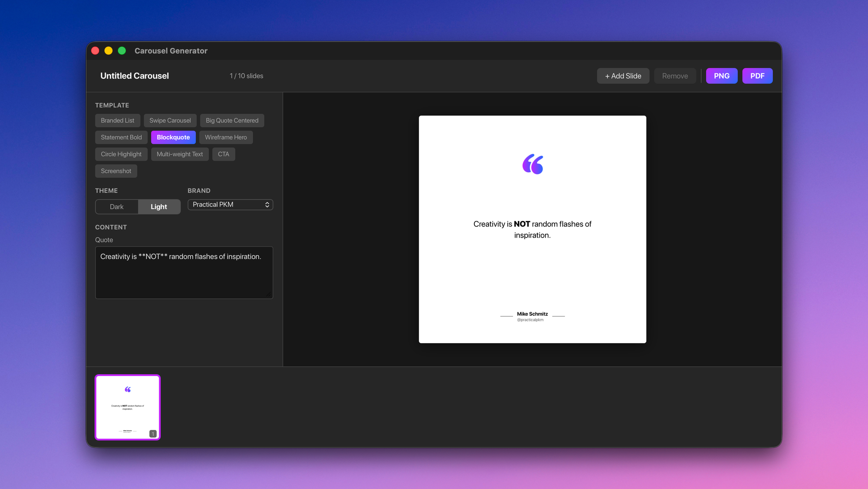This screenshot has height=489, width=868.
Task: Click the yellow minimize window button
Action: (108, 51)
